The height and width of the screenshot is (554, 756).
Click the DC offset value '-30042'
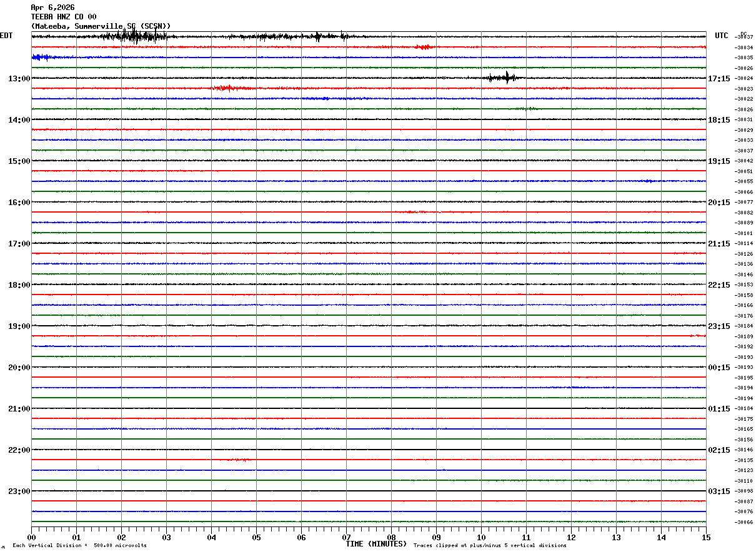pyautogui.click(x=744, y=161)
